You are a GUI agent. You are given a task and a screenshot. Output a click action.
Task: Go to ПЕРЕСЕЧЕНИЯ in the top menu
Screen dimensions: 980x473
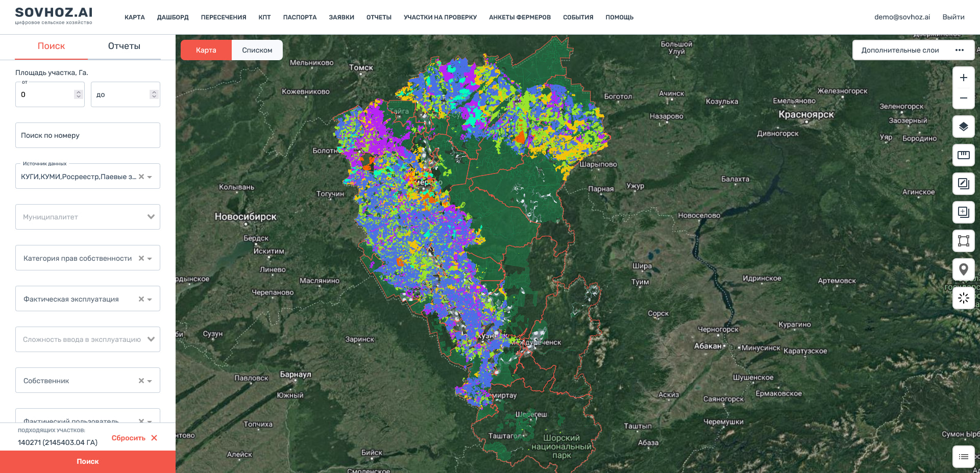coord(223,17)
